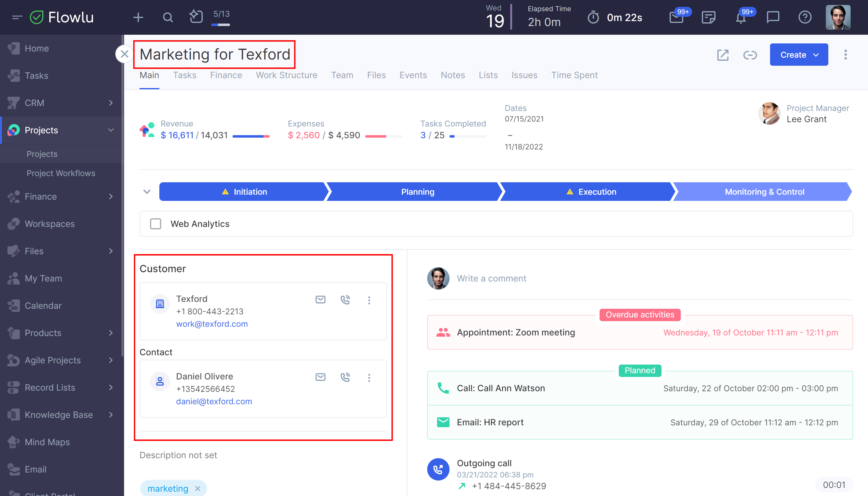This screenshot has height=496, width=868.
Task: Open the 5/13 onboarding progress icon
Action: 196,17
